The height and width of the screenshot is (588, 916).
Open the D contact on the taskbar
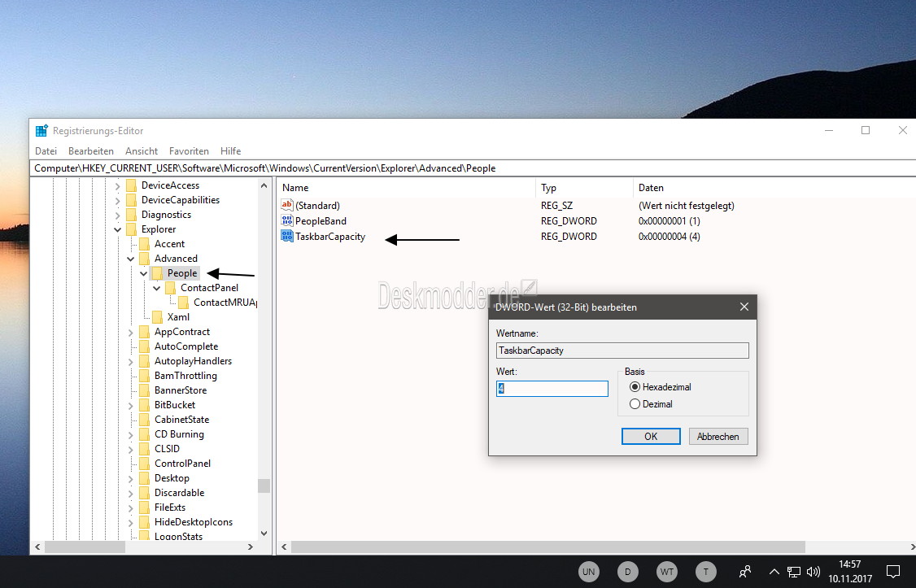click(x=628, y=572)
